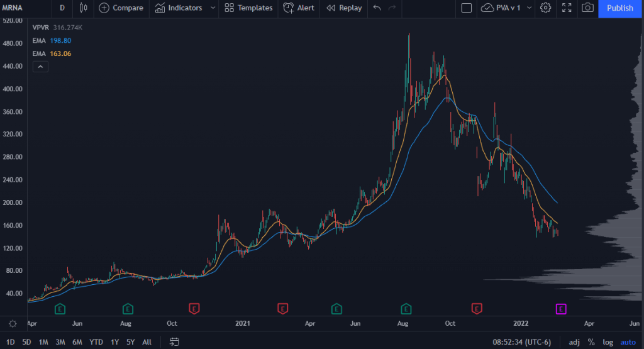
Task: Open the Indicators dialog
Action: [179, 8]
